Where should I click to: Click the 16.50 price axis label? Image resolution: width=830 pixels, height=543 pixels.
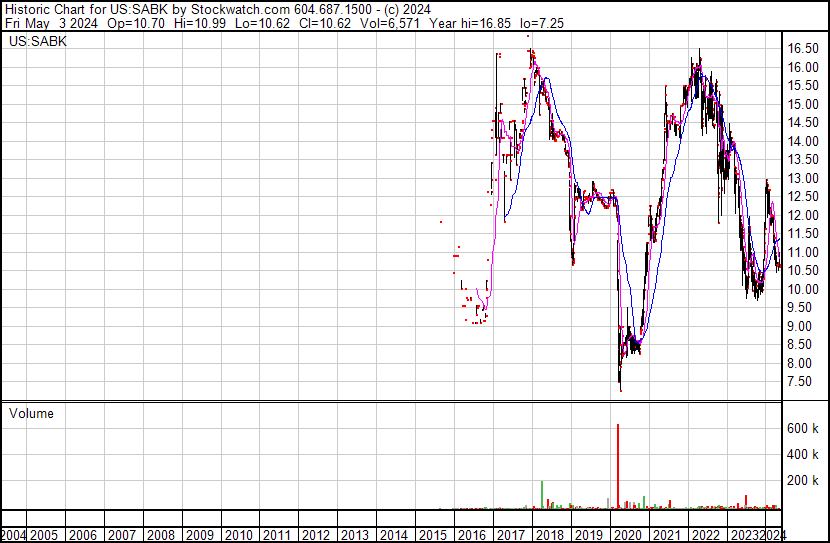click(803, 49)
